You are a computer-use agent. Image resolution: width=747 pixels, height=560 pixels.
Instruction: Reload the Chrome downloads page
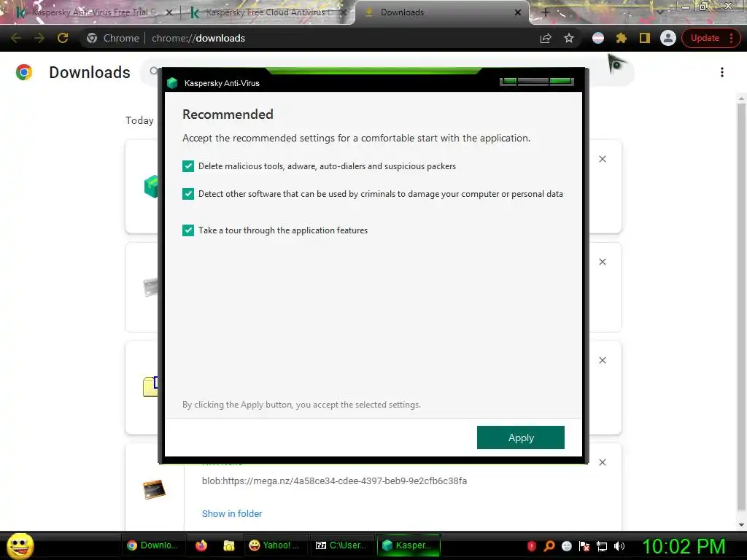pos(63,38)
